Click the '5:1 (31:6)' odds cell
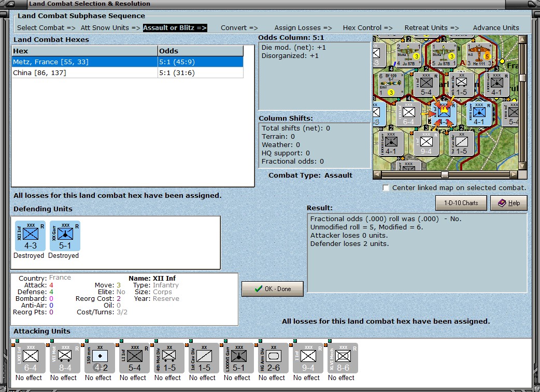Viewport: 540px width, 392px height. (201, 73)
